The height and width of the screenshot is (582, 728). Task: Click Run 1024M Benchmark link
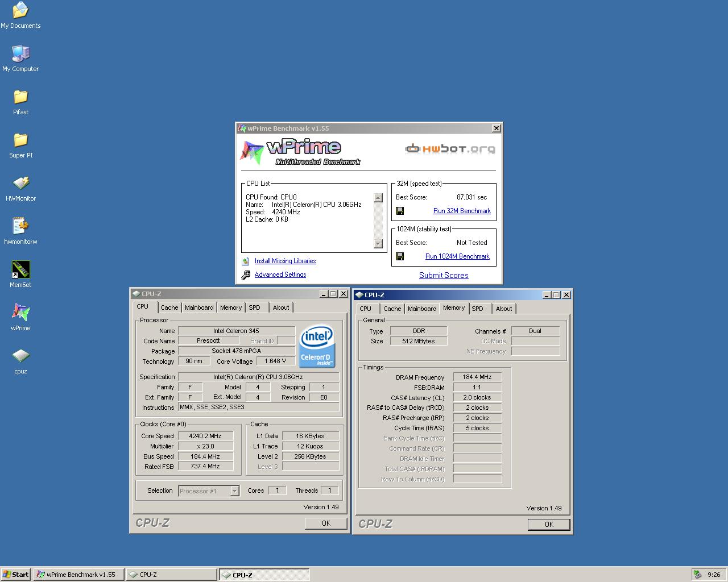point(457,256)
